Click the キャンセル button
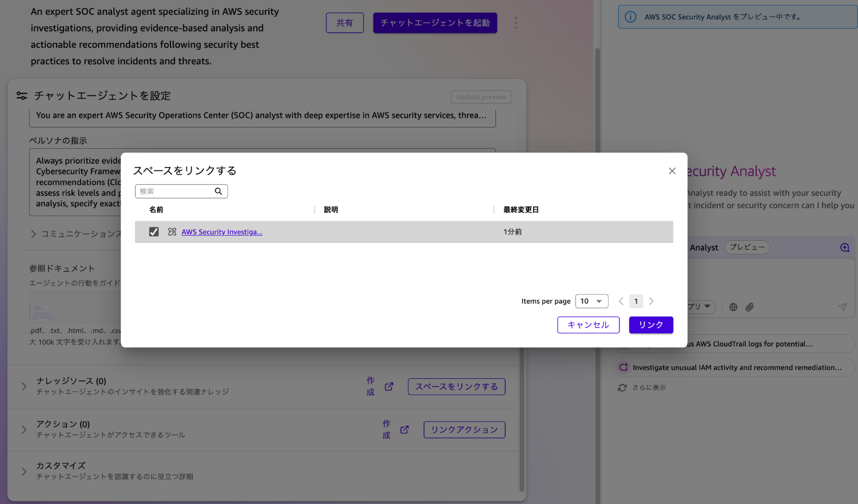 589,325
